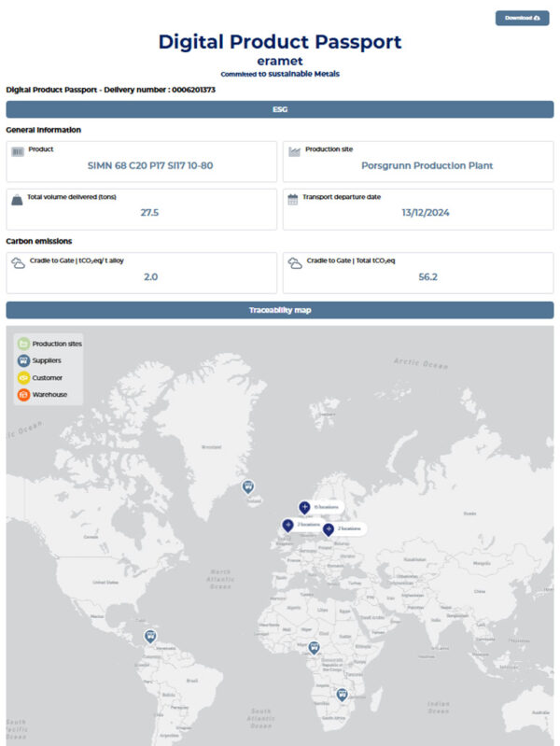Image resolution: width=560 pixels, height=746 pixels.
Task: Click the cloud icon beside tCO2eq/t alloy
Action: click(18, 261)
